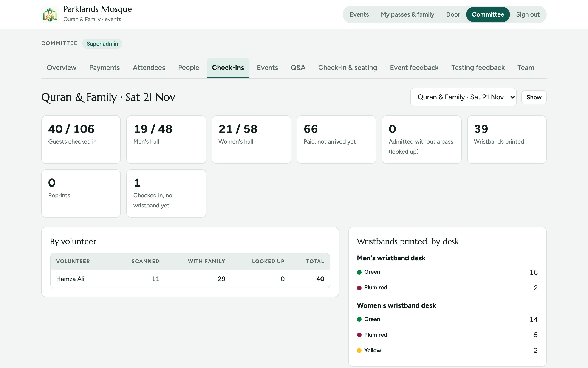Screen dimensions: 588x368
Task: Click the Women's wristband desk heading
Action: click(396, 305)
